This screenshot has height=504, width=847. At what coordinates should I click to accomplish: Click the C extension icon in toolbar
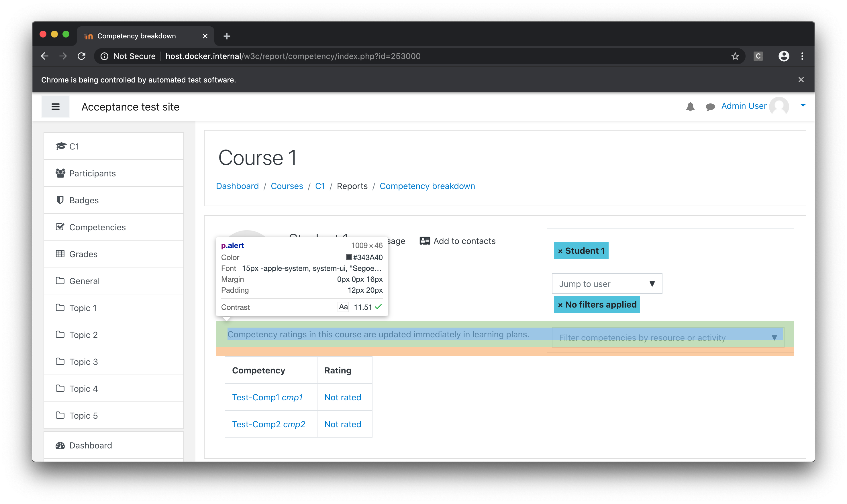pos(758,56)
